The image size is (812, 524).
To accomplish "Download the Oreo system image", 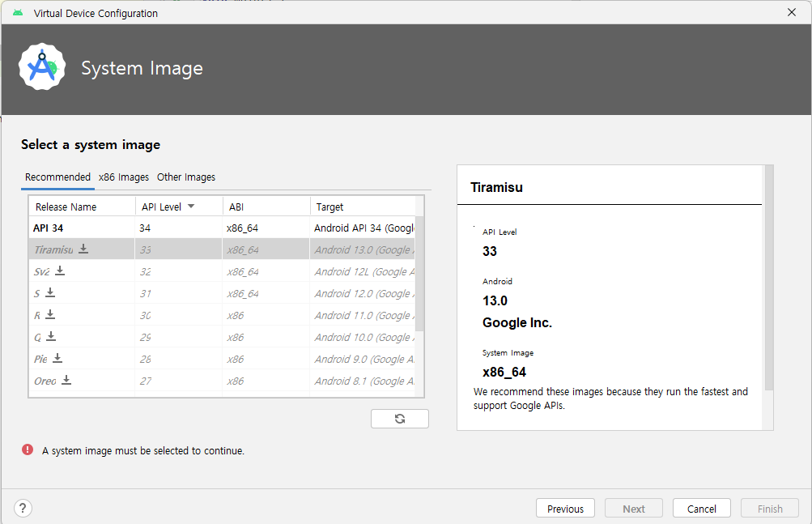I will click(66, 381).
